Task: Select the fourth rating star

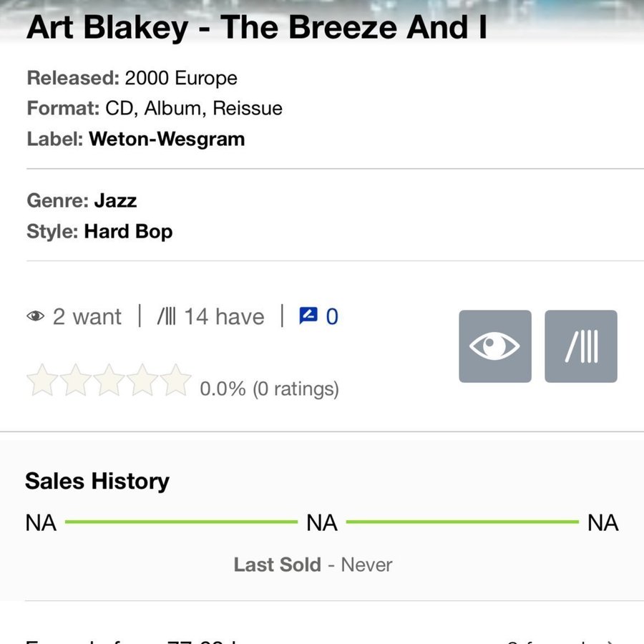Action: [142, 380]
